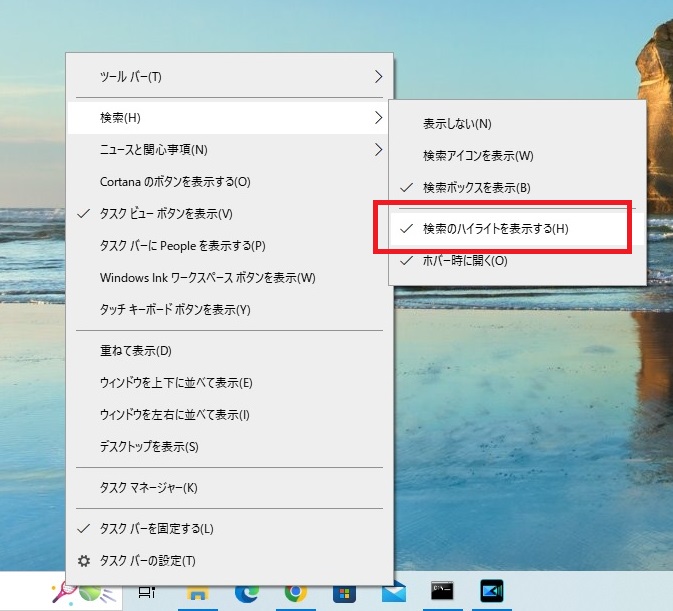
Task: Open ツール バー(T) menu item
Action: click(x=229, y=76)
